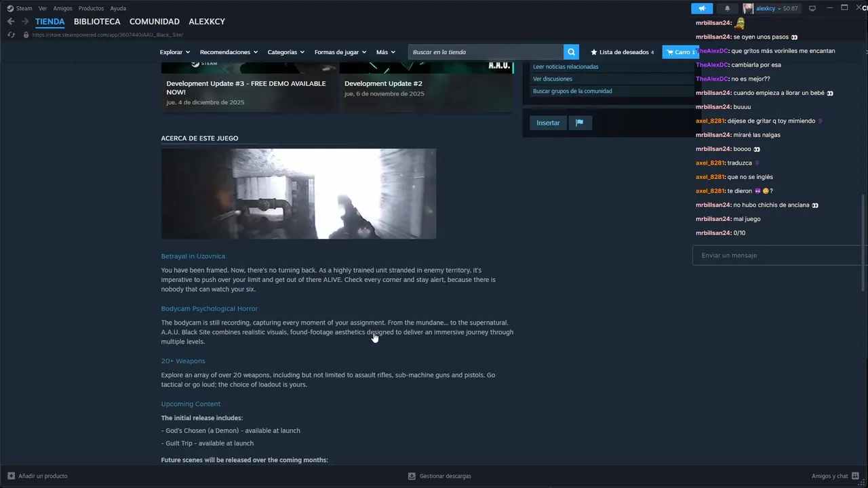868x488 pixels.
Task: Open Development Update #2 news card
Action: coord(426,87)
